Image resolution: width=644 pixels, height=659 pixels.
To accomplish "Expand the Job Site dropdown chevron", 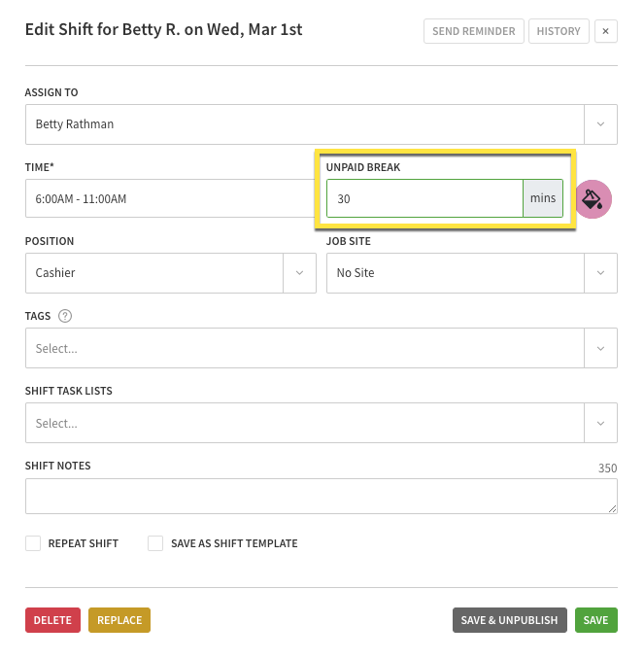I will [x=600, y=273].
